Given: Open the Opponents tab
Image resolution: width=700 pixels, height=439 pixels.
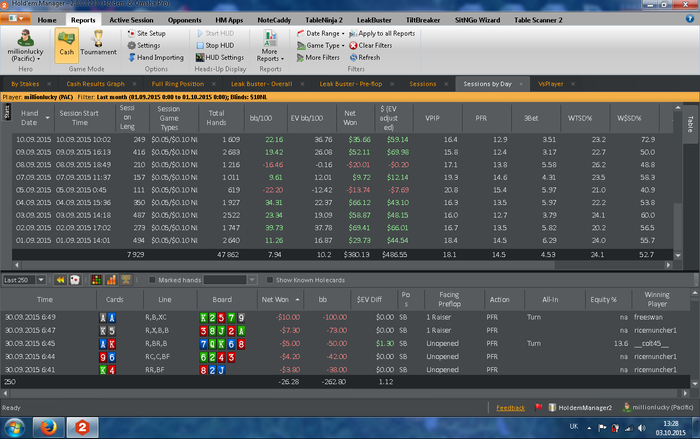Looking at the screenshot, I should coord(184,20).
